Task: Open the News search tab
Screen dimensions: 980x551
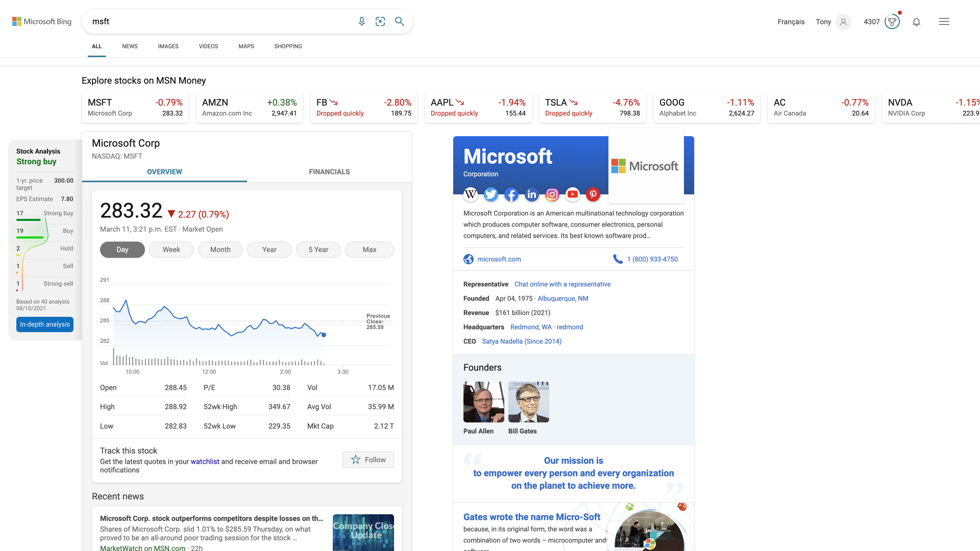Action: coord(130,46)
